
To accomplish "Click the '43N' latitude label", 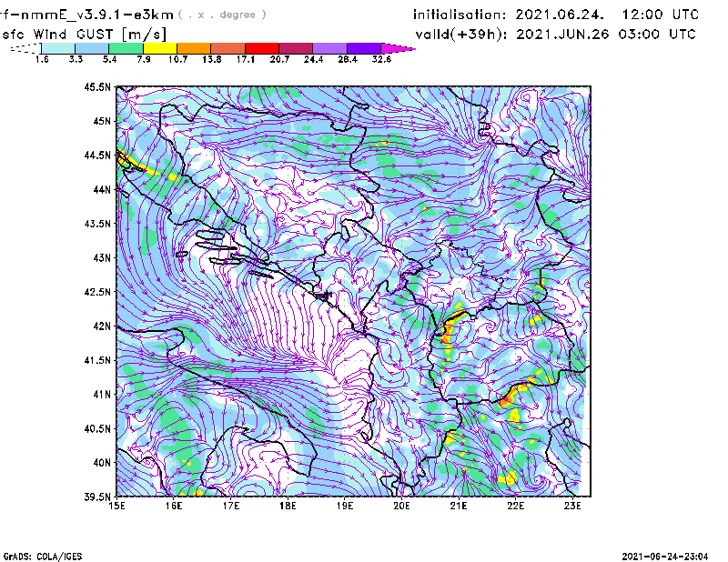I will coord(102,257).
